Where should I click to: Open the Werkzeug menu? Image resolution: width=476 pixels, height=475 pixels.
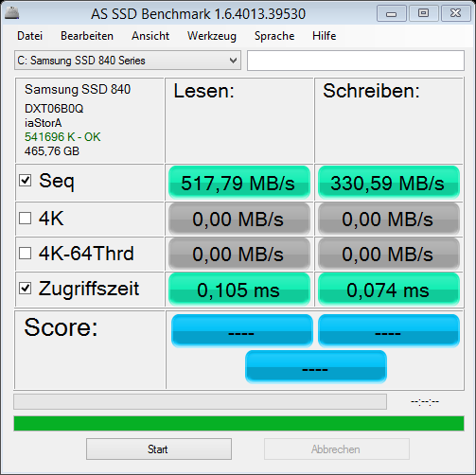(212, 36)
